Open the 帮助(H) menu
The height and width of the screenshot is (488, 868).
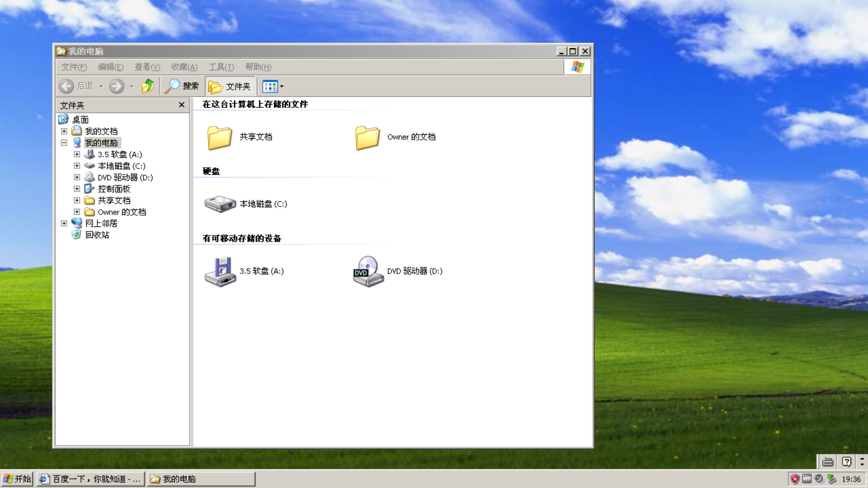(x=258, y=67)
